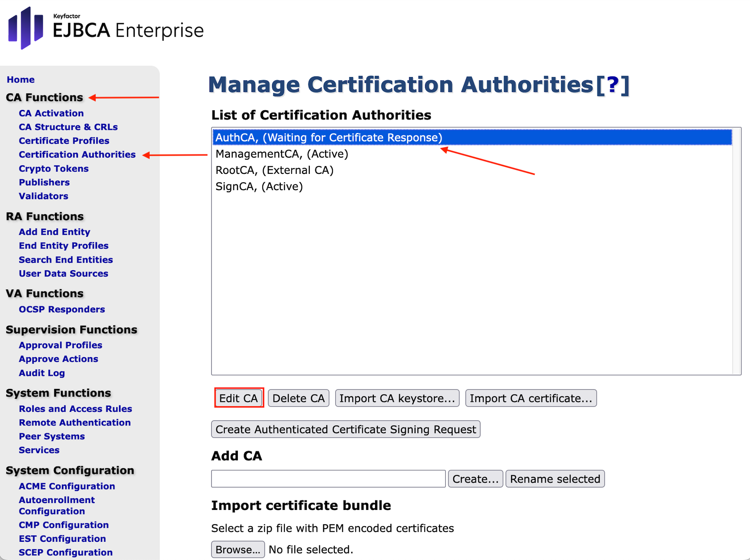Select RootCA, (External CA) list entry
Screen dimensions: 750x560
pyautogui.click(x=274, y=170)
